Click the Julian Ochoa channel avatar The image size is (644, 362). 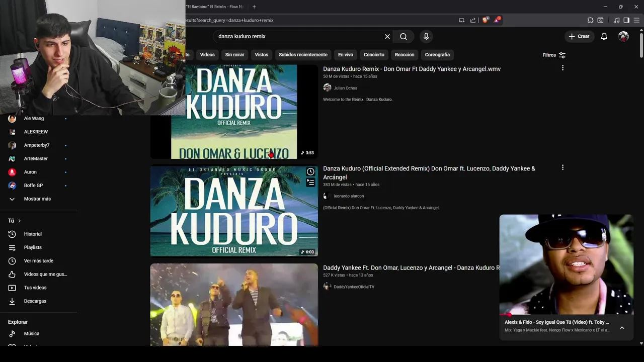click(x=327, y=87)
